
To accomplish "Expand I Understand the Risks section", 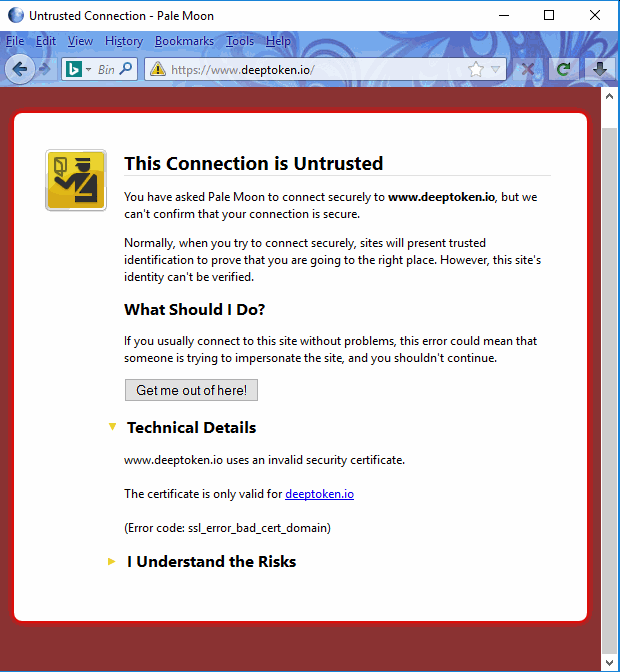I will (x=113, y=561).
